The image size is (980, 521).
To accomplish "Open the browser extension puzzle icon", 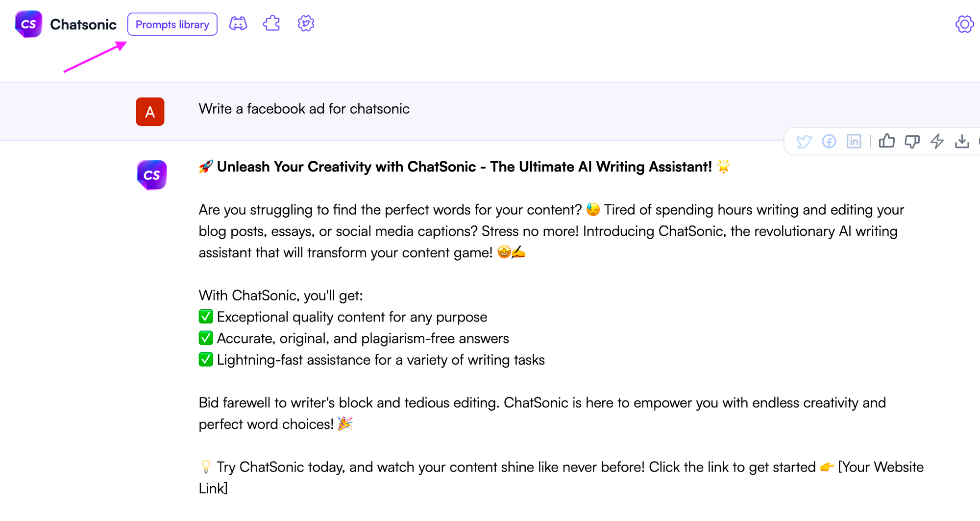I will click(x=271, y=23).
